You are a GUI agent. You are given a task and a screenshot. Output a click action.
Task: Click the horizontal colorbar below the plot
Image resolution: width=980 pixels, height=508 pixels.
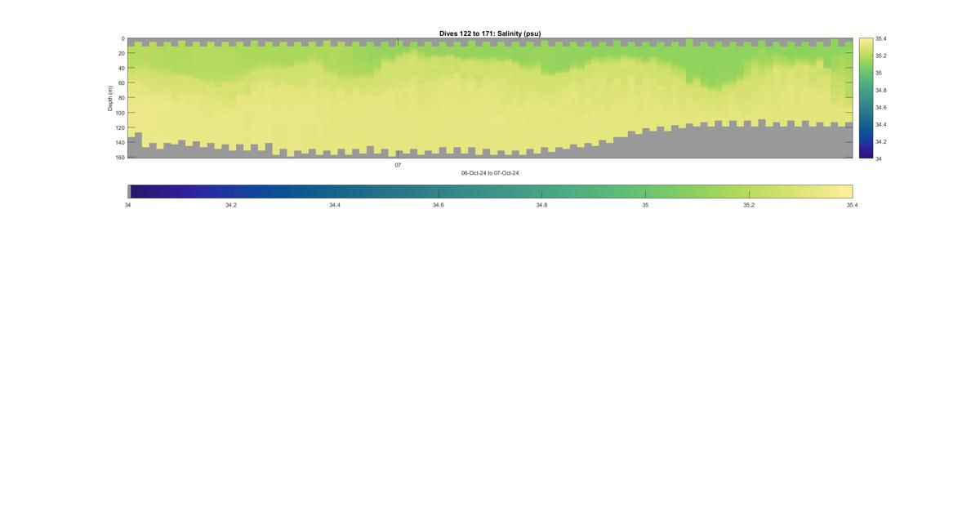tap(490, 191)
